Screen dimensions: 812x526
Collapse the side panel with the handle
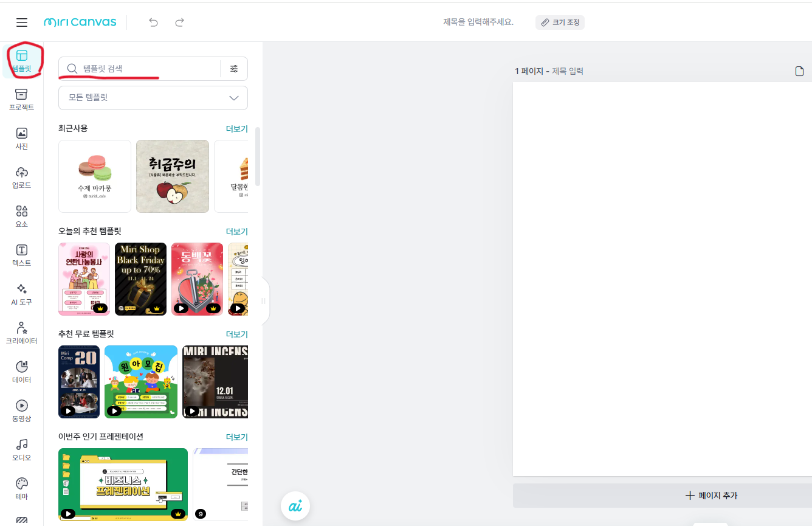tap(264, 301)
